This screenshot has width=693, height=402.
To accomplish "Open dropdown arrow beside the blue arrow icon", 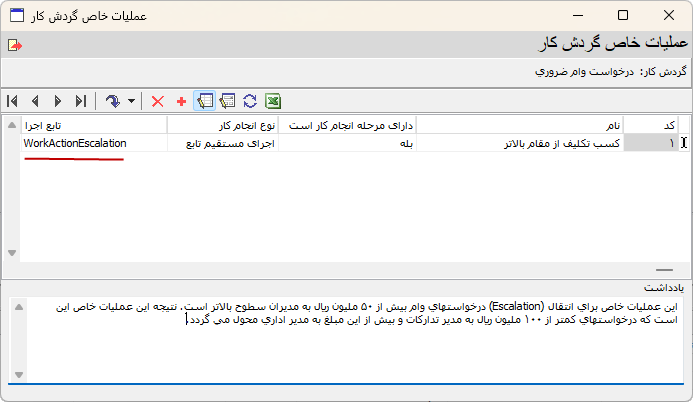I will coord(131,101).
